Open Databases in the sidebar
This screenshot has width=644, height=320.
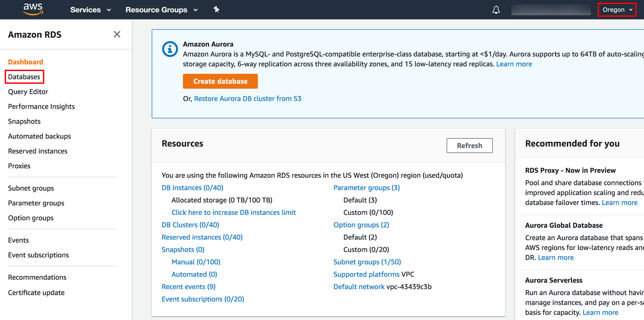[24, 77]
